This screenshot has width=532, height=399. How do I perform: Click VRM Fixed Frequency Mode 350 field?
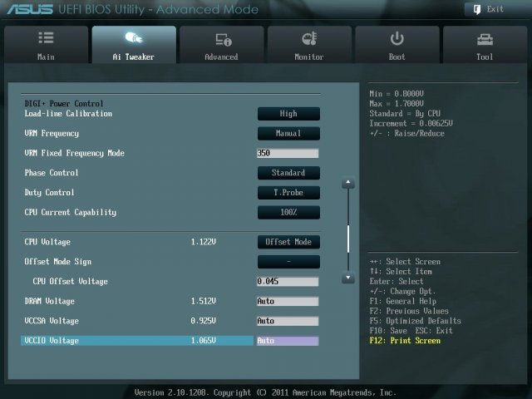[288, 153]
